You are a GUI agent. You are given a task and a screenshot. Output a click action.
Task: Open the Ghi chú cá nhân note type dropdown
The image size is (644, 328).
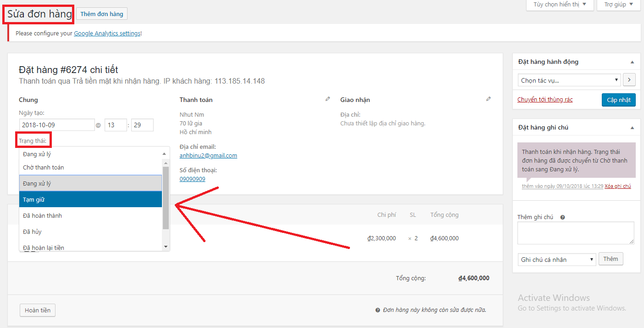coord(556,260)
